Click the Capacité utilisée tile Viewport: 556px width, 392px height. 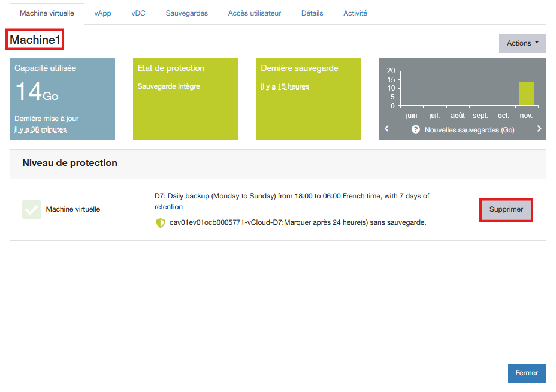[62, 99]
